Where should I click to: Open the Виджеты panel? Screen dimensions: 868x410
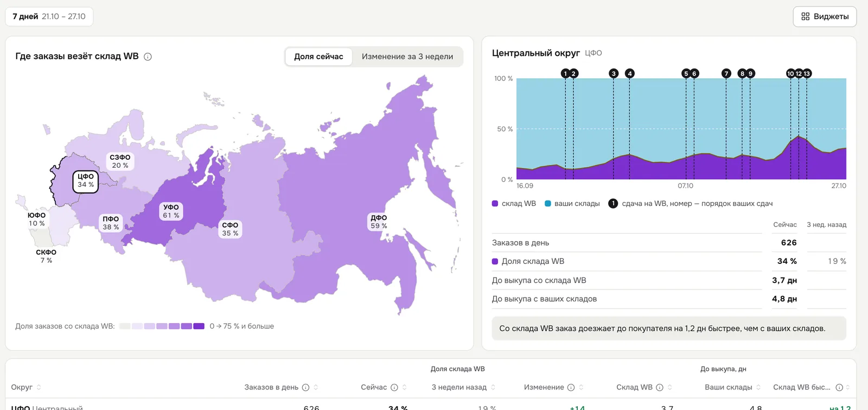tap(825, 16)
